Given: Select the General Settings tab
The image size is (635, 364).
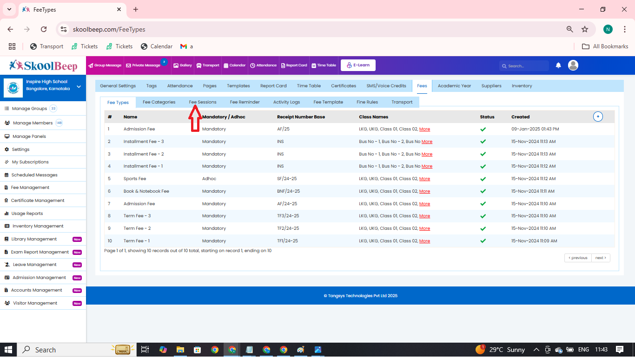Looking at the screenshot, I should click(118, 86).
